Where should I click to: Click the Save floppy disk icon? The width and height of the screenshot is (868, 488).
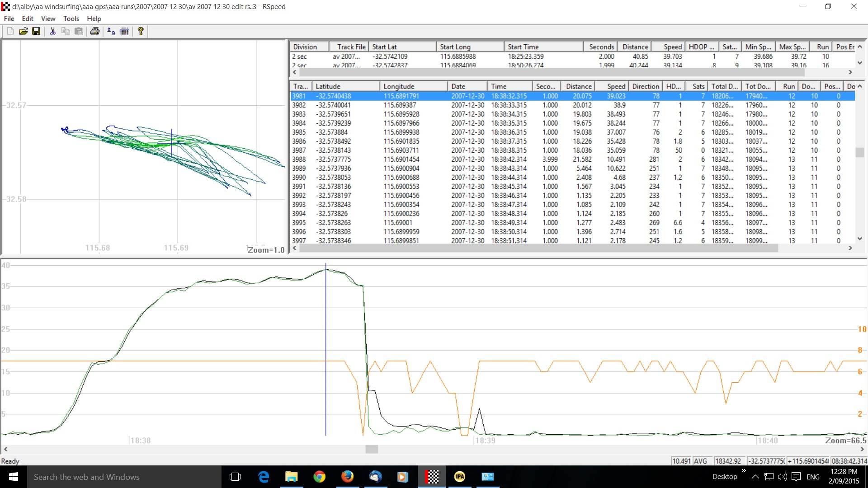36,31
